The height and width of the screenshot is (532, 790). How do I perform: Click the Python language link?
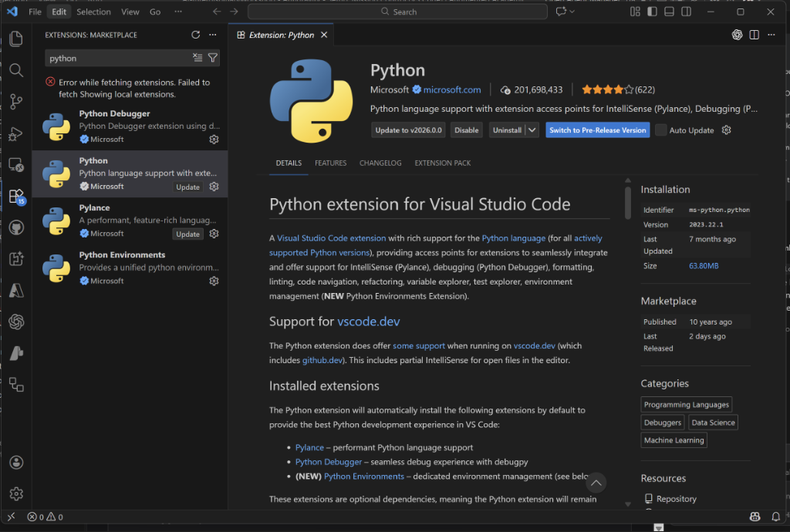513,238
